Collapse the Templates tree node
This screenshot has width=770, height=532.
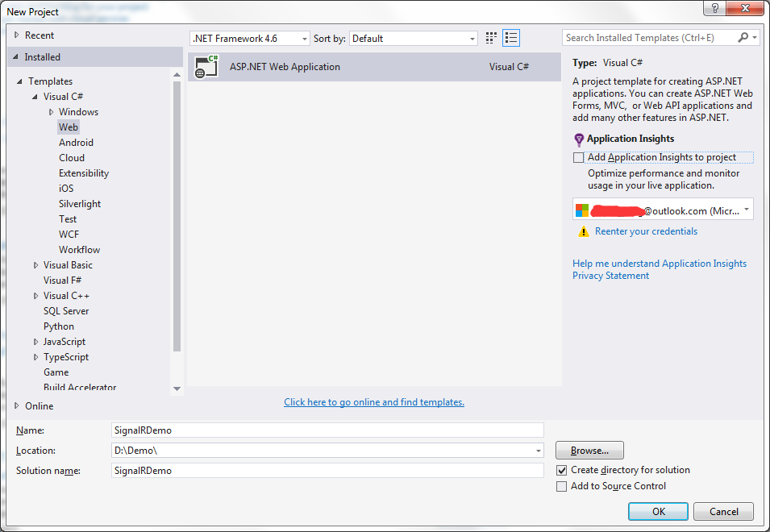[x=19, y=81]
